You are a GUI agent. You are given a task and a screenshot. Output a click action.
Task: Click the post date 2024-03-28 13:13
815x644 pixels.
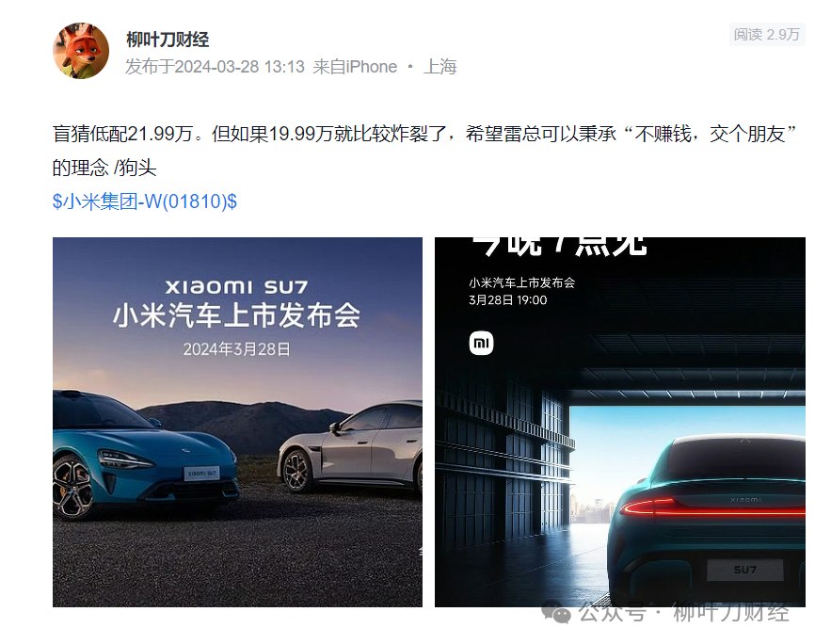point(240,67)
